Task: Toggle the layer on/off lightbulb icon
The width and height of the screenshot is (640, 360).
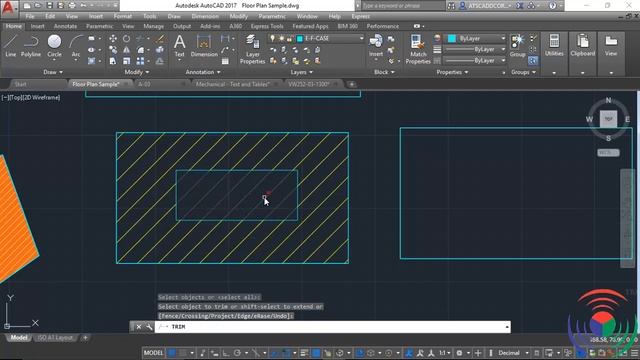Action: pyautogui.click(x=272, y=38)
